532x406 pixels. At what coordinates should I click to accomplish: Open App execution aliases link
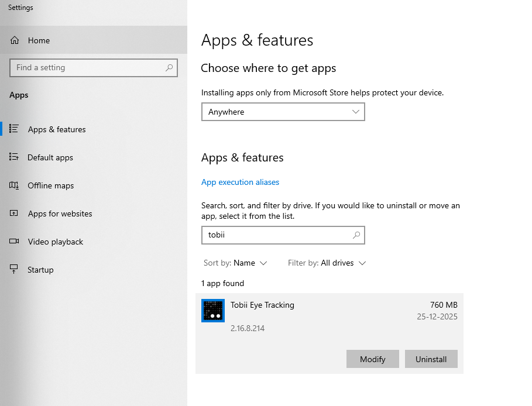tap(240, 182)
